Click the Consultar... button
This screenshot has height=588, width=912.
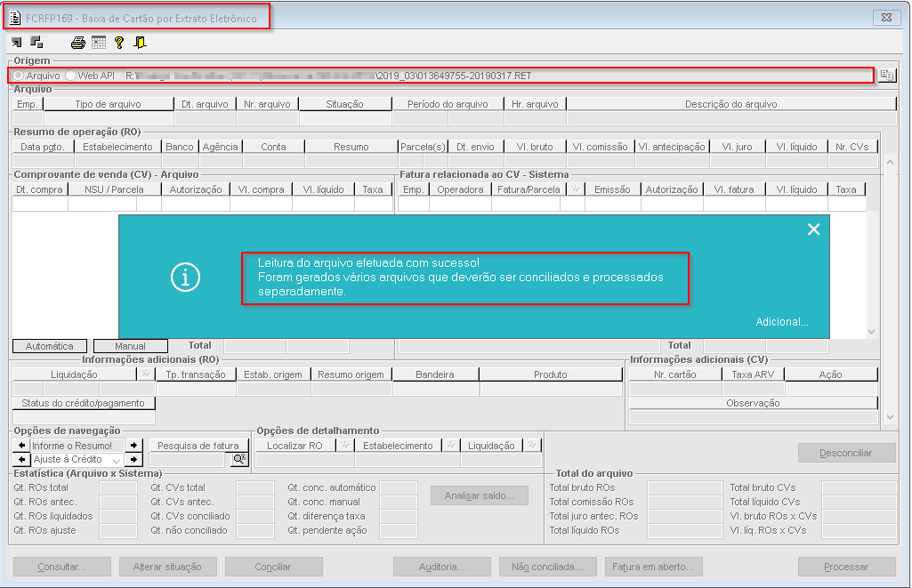coord(62,567)
